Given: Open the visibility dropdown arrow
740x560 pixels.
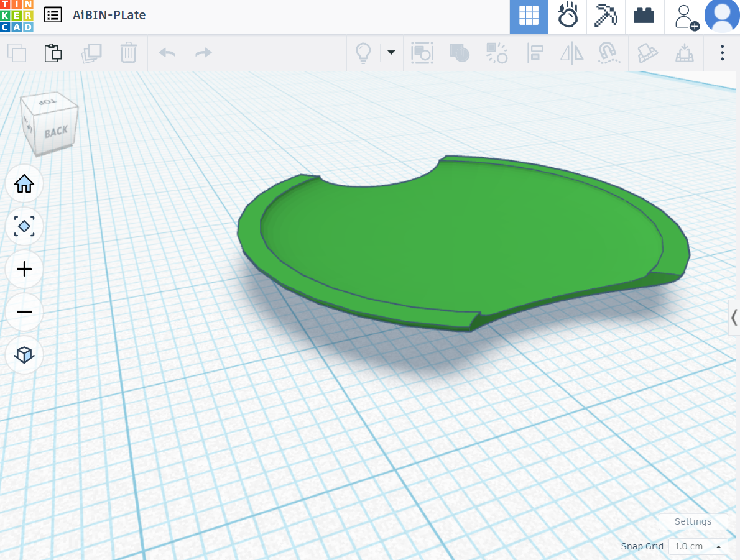Looking at the screenshot, I should (391, 52).
